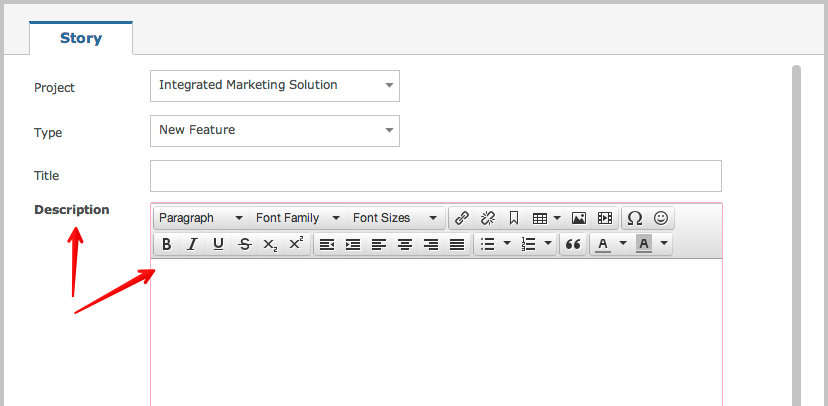
Task: Open the Project dropdown
Action: click(x=274, y=86)
